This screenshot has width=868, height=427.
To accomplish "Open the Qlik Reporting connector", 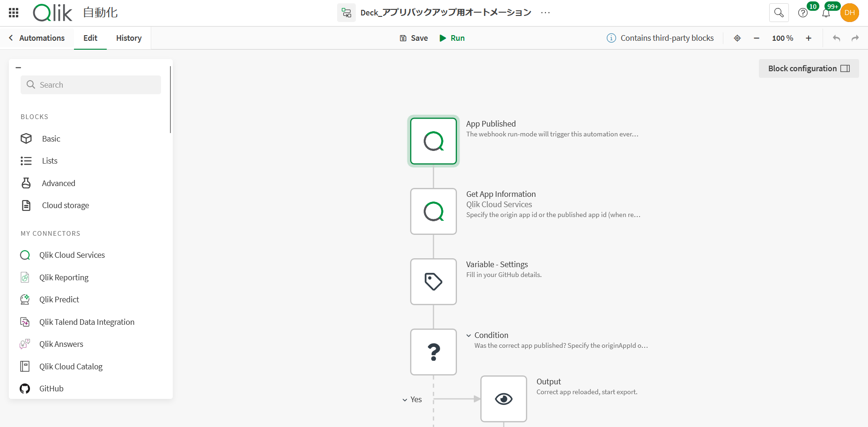I will point(64,277).
